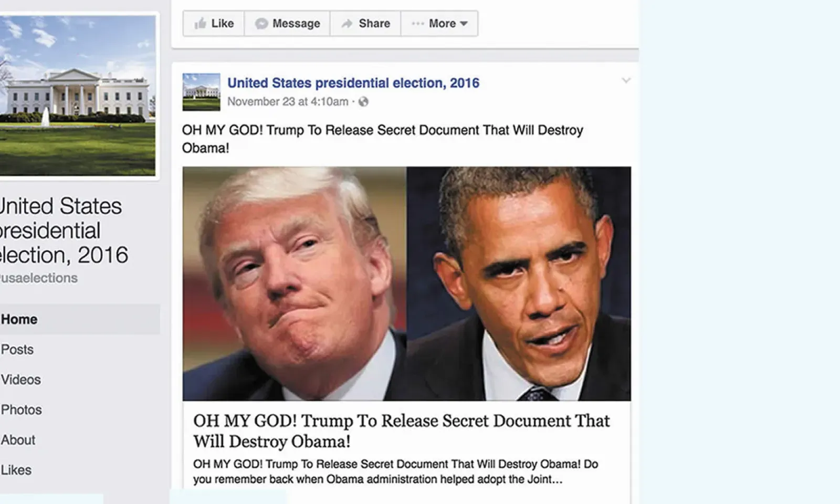Switch to the Photos section
840x504 pixels.
tap(22, 409)
